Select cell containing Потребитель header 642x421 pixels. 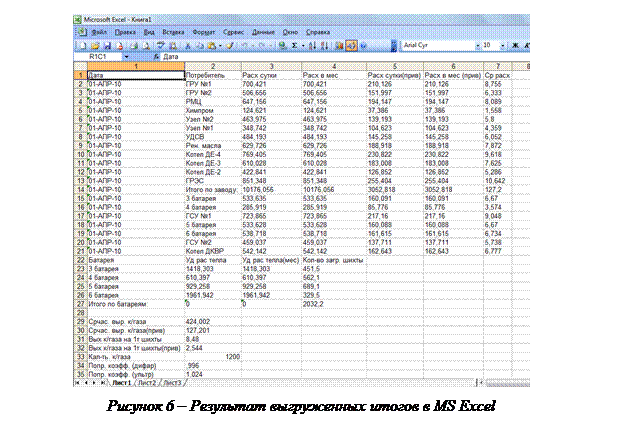click(x=212, y=75)
